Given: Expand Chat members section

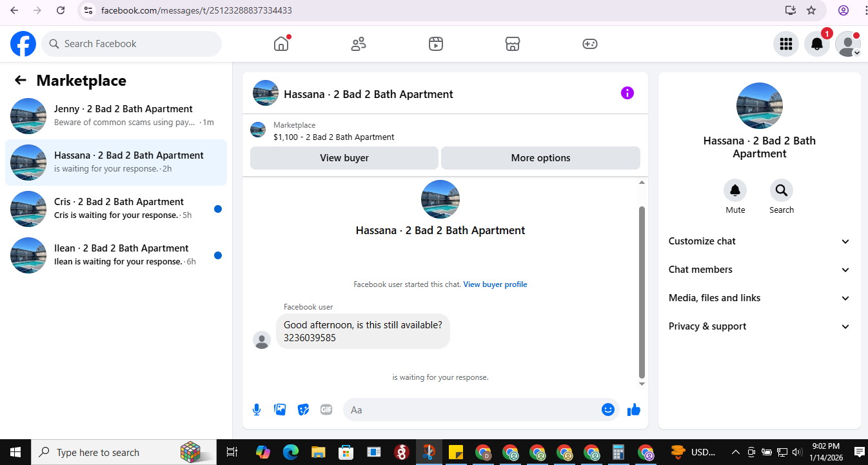Looking at the screenshot, I should click(760, 270).
